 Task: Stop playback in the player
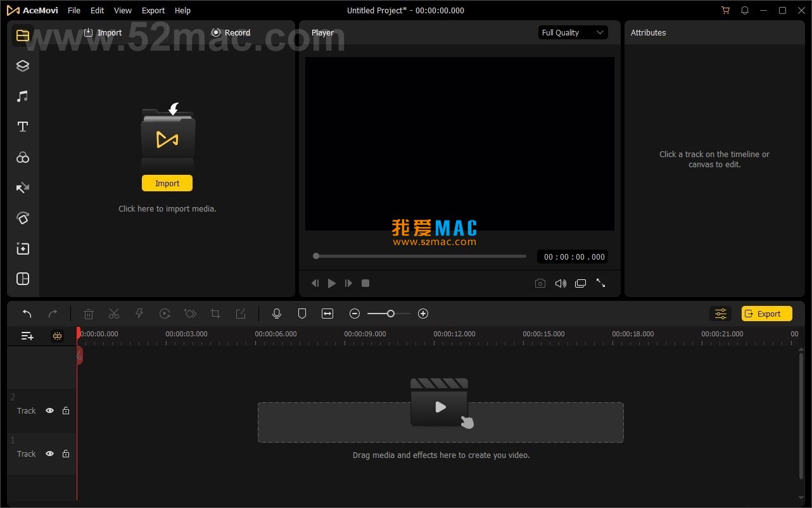[365, 283]
